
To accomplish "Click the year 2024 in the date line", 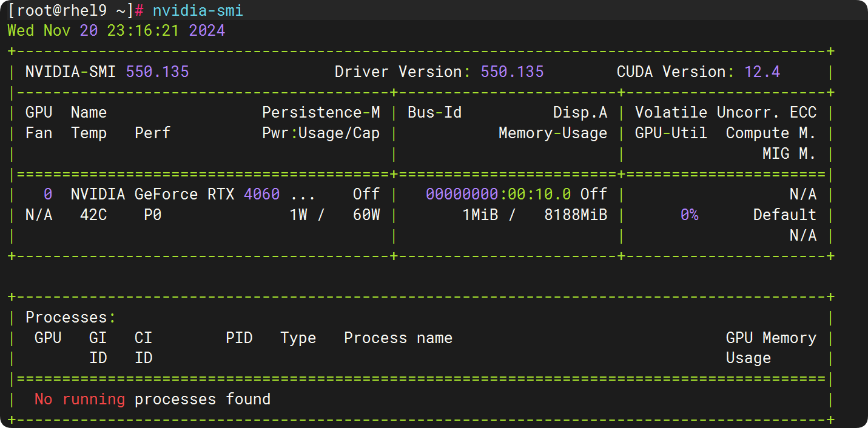I will pos(207,30).
